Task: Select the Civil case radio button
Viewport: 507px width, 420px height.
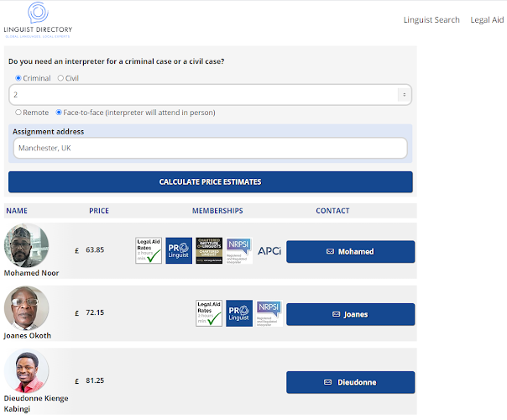Action: pyautogui.click(x=60, y=78)
